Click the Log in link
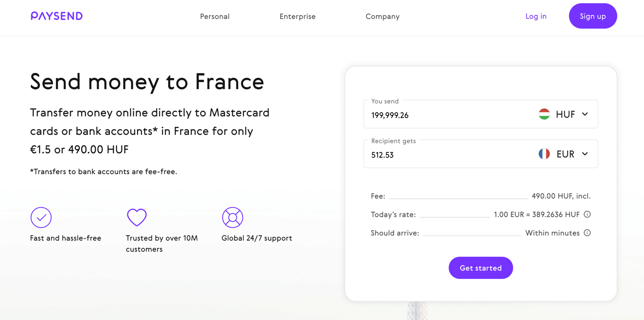644x320 pixels. pos(536,17)
